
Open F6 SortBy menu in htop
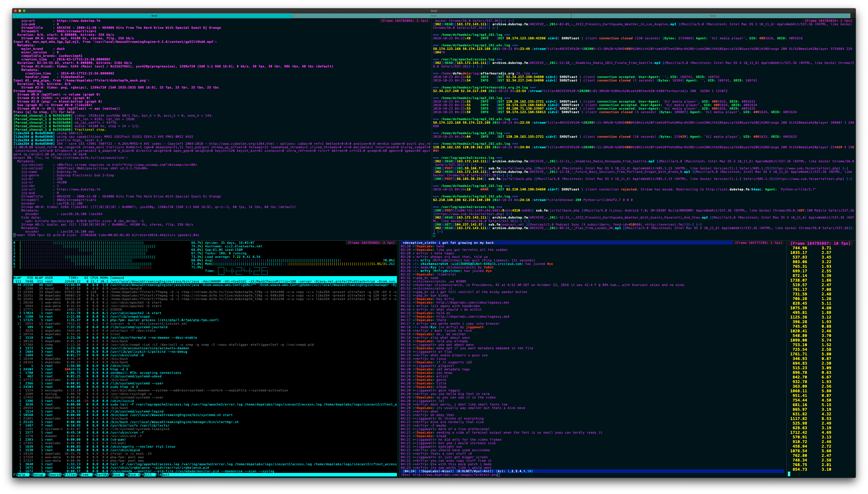point(100,475)
